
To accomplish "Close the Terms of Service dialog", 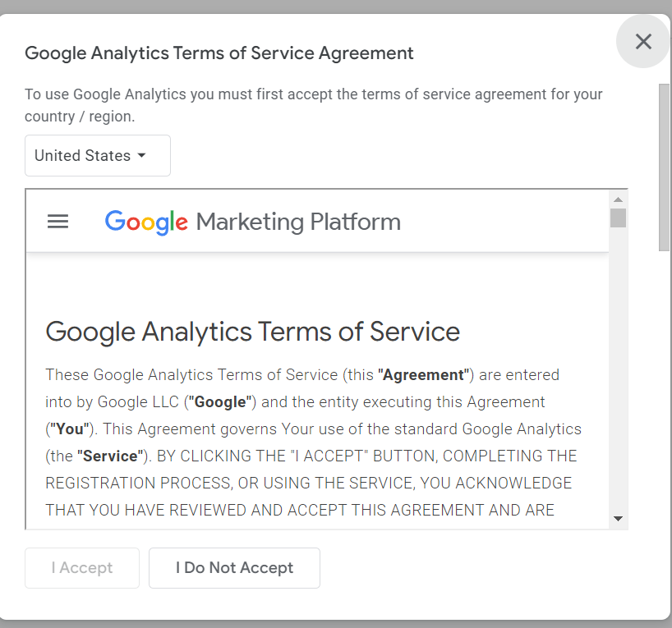I will pyautogui.click(x=643, y=41).
